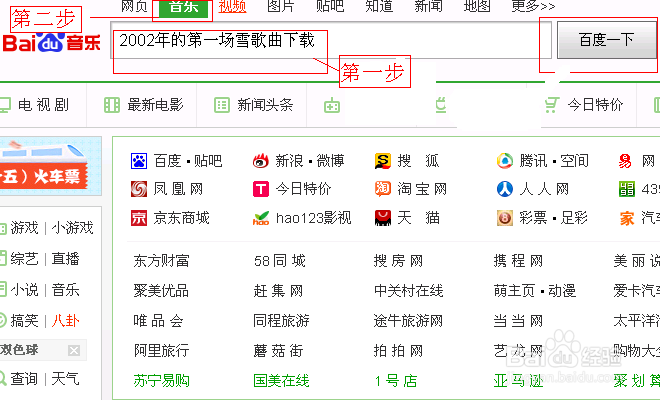Open the 蘑菇街 link

[278, 351]
